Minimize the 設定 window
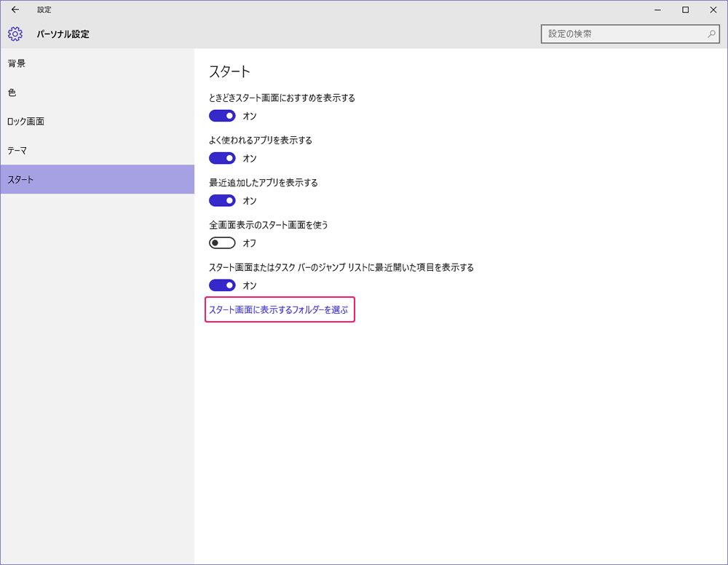 tap(657, 9)
